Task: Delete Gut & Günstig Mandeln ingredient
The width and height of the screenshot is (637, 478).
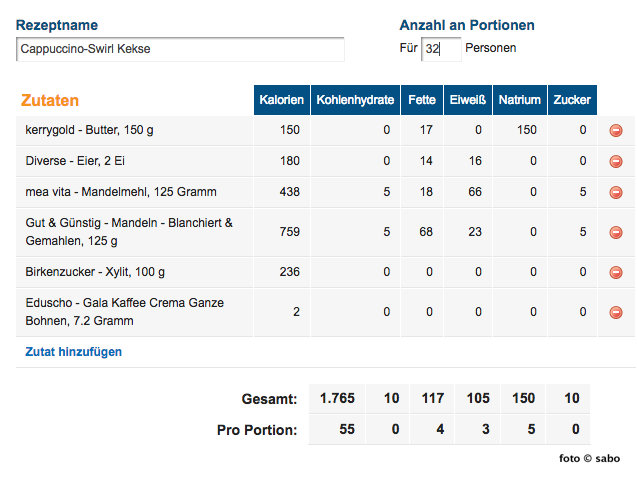Action: pyautogui.click(x=616, y=233)
